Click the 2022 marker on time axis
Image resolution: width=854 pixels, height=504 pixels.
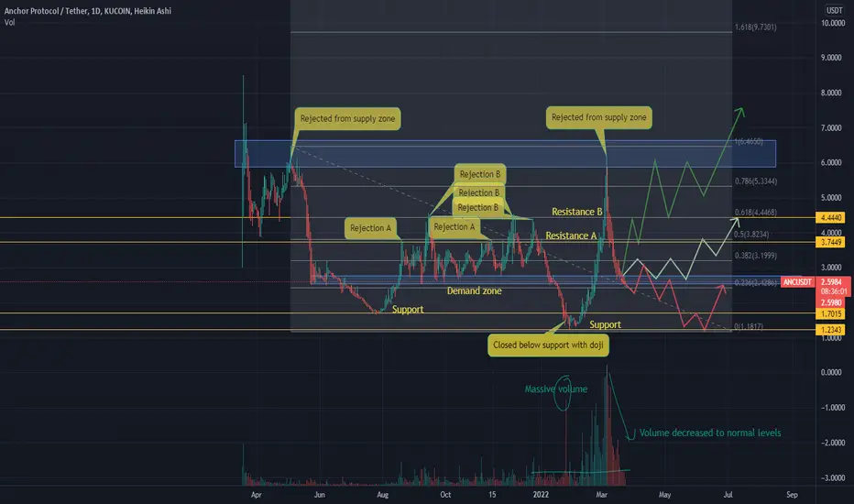pos(541,495)
